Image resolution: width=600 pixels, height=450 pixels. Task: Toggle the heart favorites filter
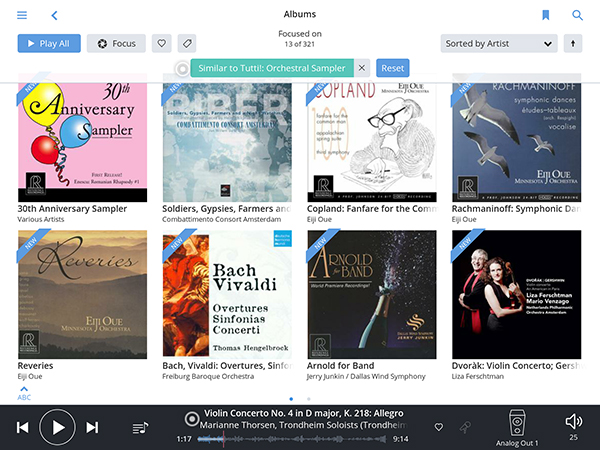[161, 43]
